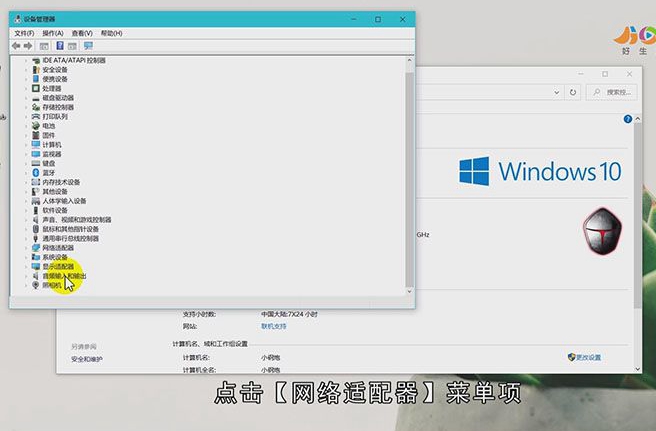Select the 音频输入和输出 row text
This screenshot has width=656, height=431.
[64, 276]
